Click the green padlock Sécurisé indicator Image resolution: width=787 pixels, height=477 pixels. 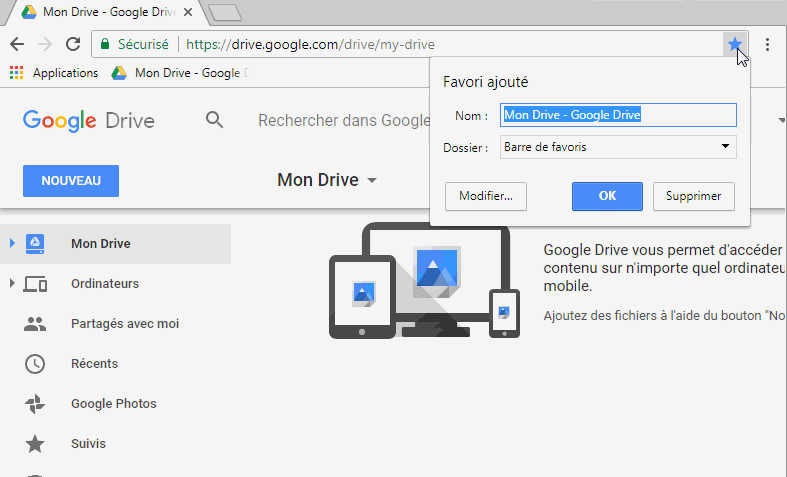point(135,44)
